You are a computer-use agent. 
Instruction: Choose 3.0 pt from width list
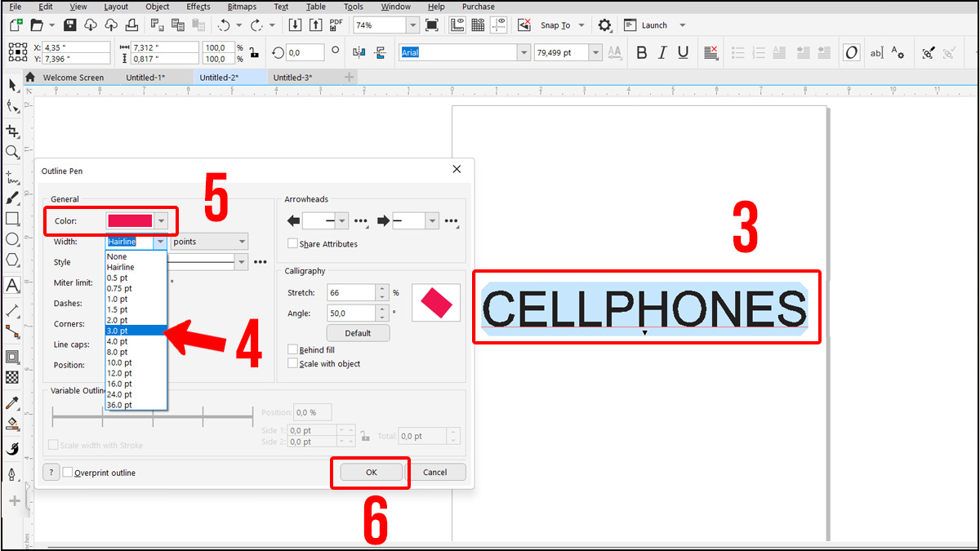click(136, 331)
